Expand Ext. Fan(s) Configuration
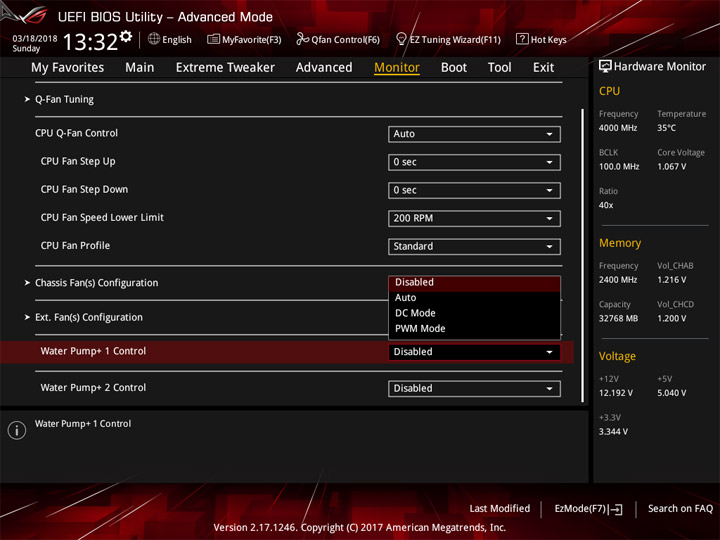 [x=89, y=317]
